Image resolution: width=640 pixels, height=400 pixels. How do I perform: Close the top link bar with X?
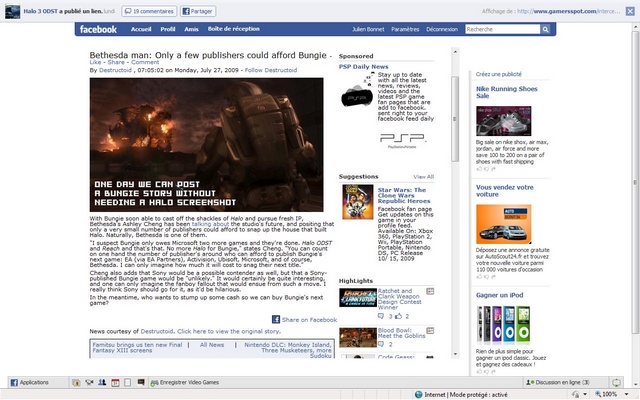pos(631,11)
